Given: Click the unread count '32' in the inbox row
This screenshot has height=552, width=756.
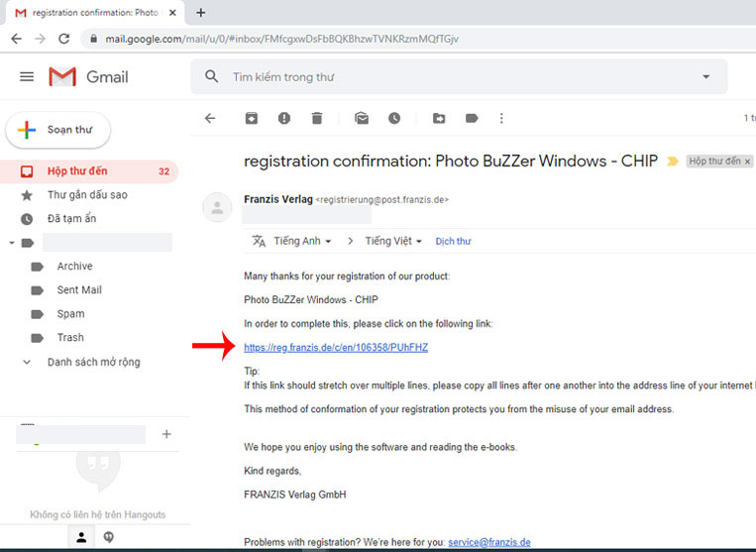Looking at the screenshot, I should 163,171.
